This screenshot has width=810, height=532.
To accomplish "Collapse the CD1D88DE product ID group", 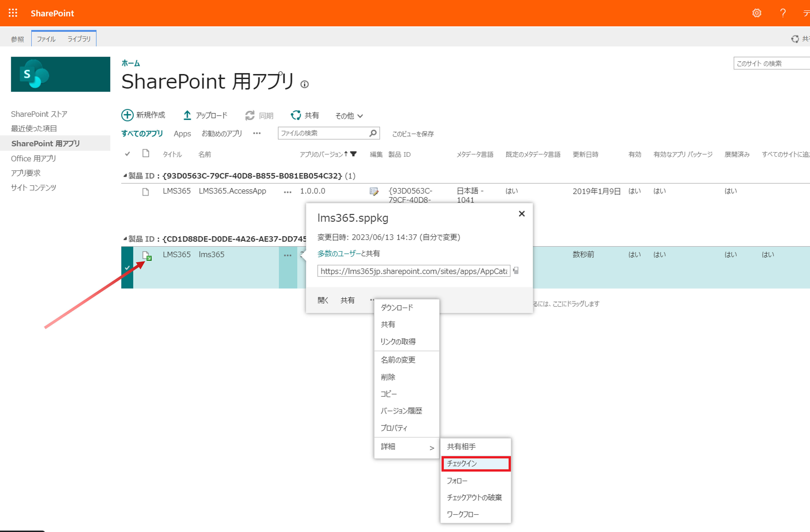I will click(125, 239).
